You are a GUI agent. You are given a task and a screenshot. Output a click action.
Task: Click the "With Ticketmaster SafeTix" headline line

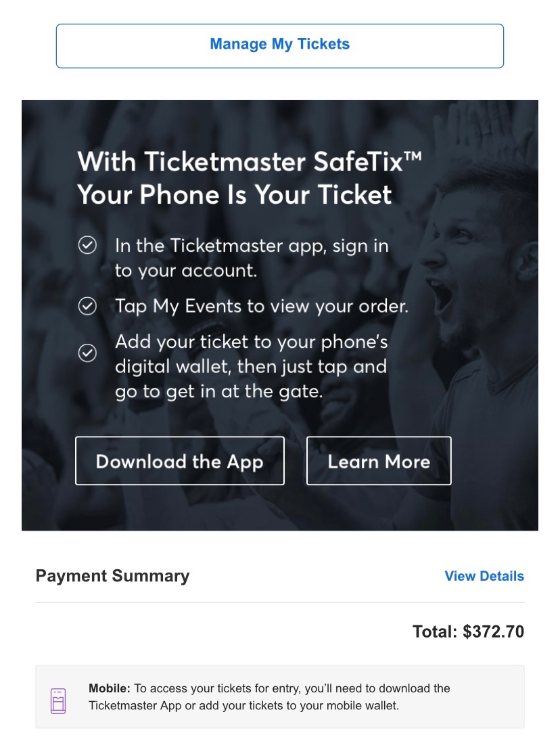click(x=243, y=162)
